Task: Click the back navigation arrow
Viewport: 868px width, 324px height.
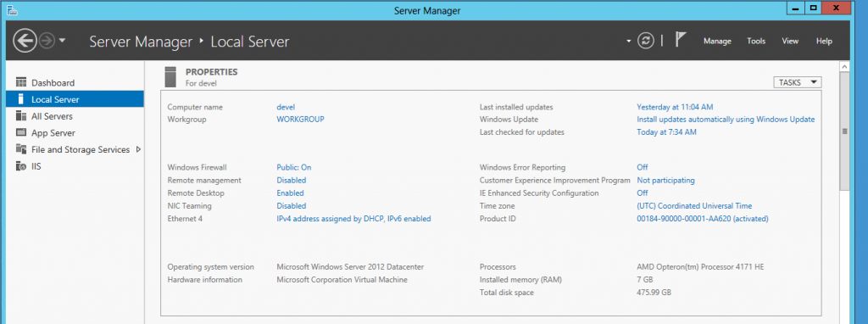Action: pyautogui.click(x=25, y=41)
